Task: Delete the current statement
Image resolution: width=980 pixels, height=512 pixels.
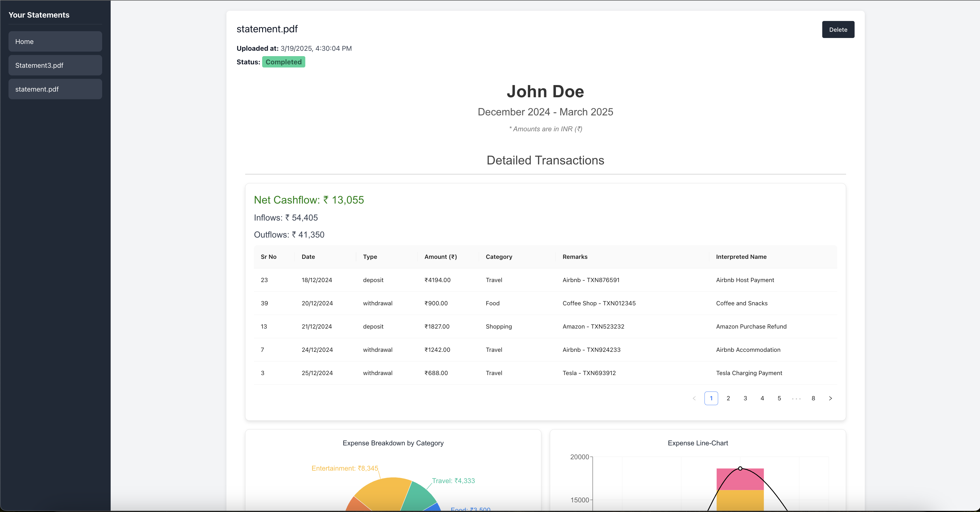Action: coord(838,29)
